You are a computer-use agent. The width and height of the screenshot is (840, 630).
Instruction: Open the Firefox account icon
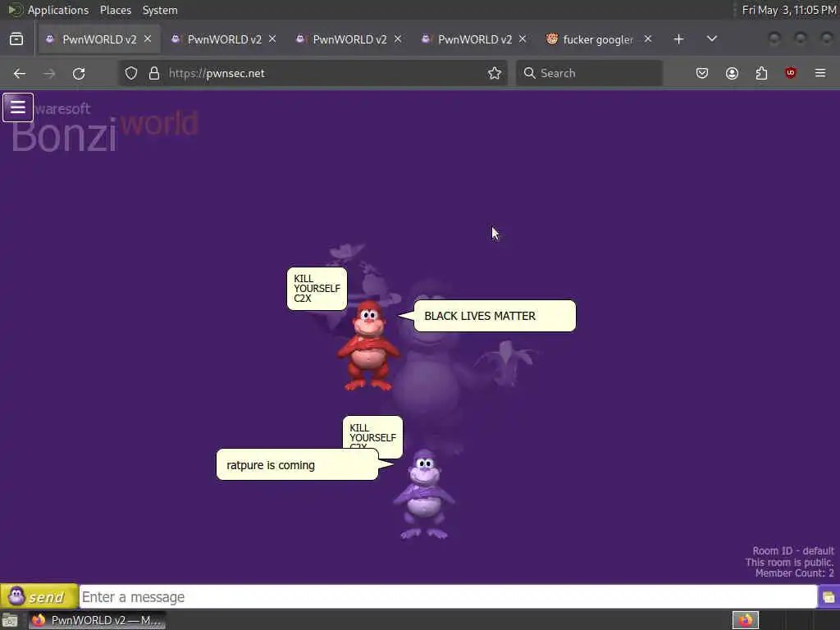(x=732, y=73)
